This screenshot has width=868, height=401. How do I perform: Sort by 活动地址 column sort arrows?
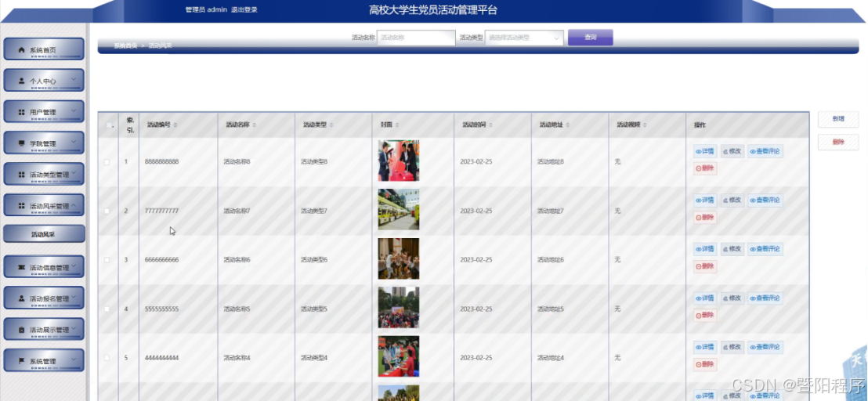click(x=567, y=125)
